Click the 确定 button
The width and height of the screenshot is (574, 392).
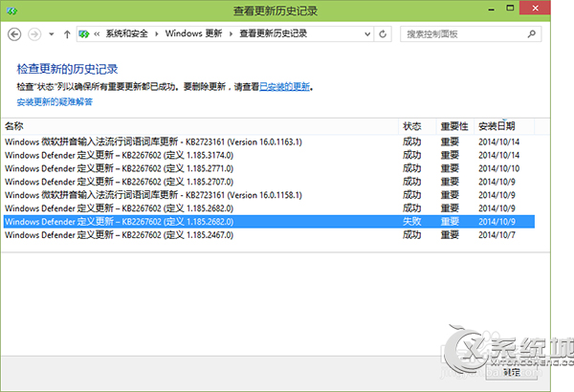pos(512,373)
